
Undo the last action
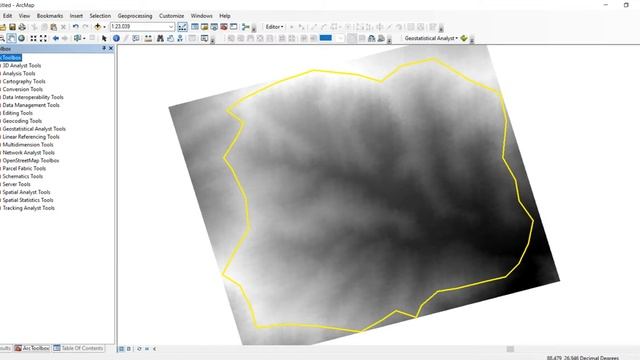point(76,27)
